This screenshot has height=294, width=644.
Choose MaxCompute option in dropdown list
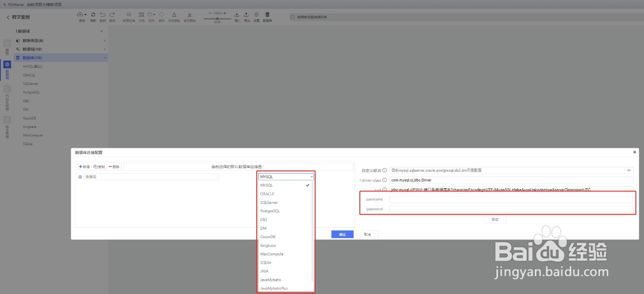coord(285,254)
